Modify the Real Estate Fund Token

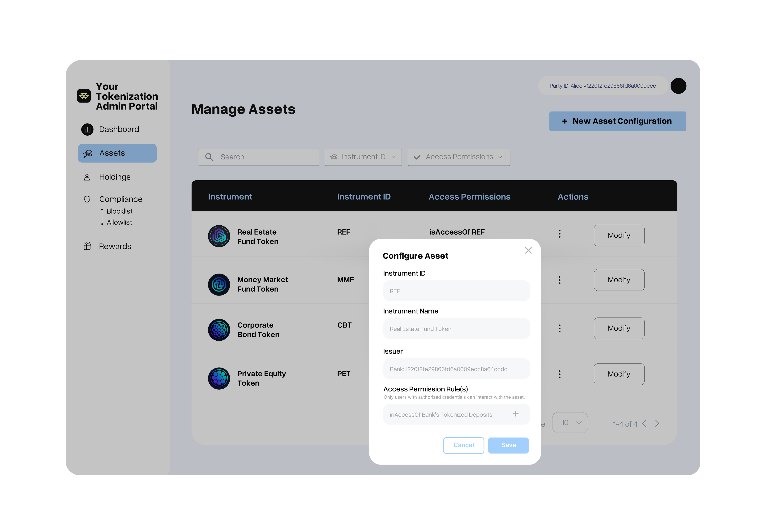point(619,235)
